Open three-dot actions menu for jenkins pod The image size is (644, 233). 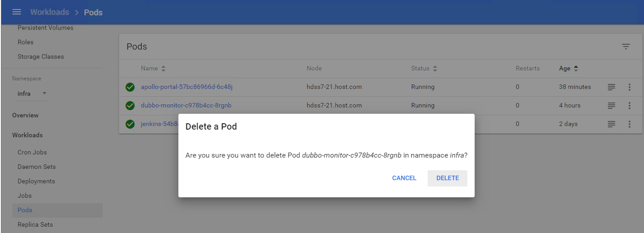point(629,124)
